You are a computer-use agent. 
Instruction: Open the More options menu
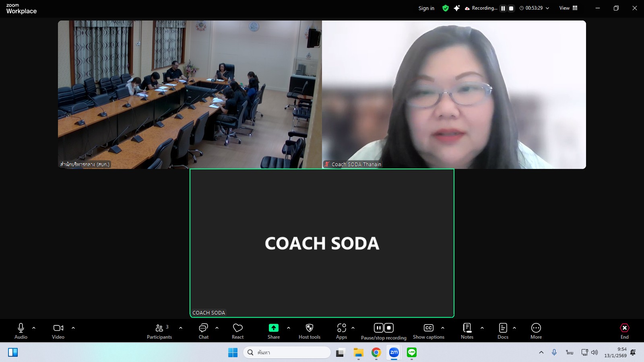536,331
